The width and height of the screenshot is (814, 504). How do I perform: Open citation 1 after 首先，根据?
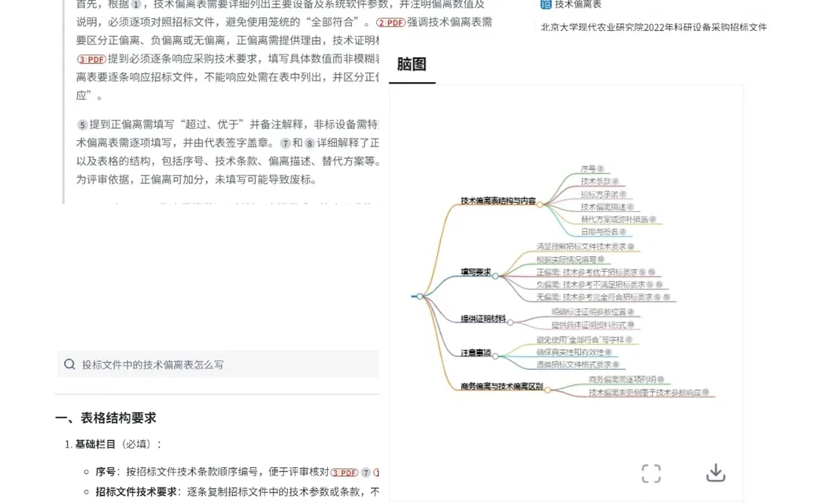[136, 5]
